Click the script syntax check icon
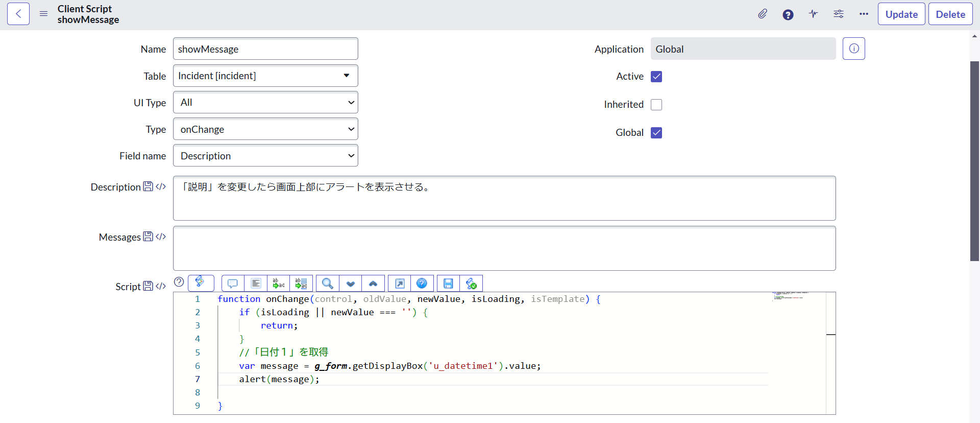Viewport: 980px width, 423px height. [471, 284]
